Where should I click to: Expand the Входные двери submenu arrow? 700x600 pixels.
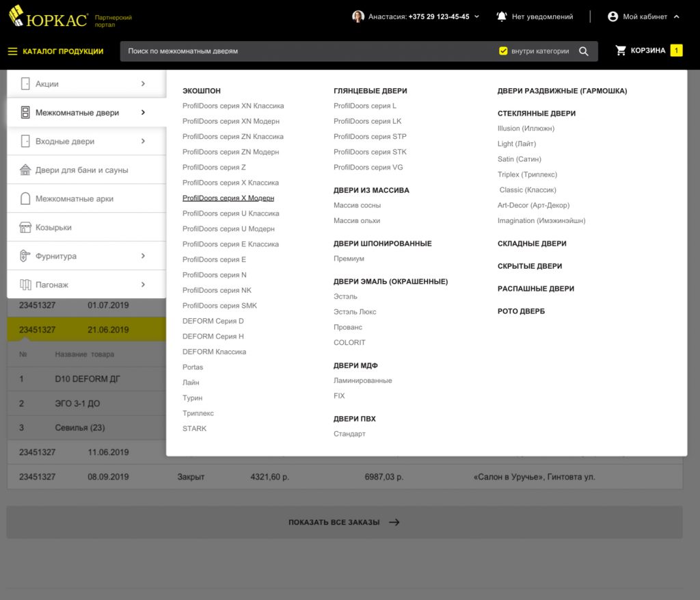coord(143,141)
